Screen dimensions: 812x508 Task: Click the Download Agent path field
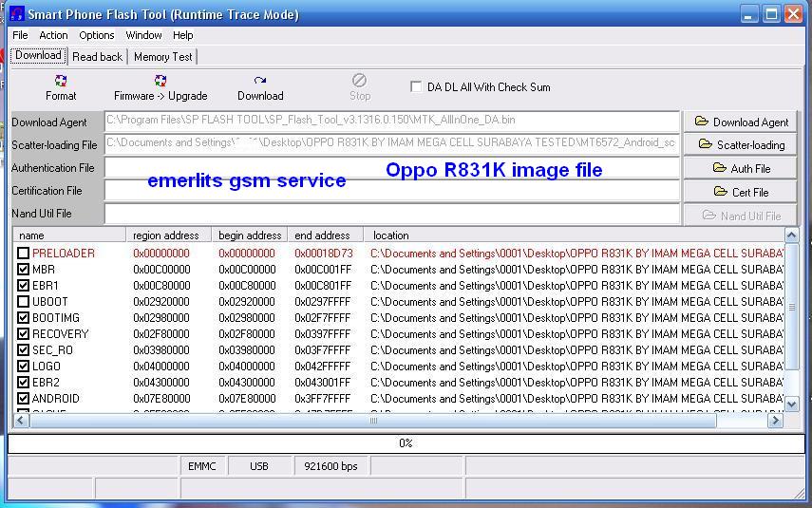tap(392, 122)
